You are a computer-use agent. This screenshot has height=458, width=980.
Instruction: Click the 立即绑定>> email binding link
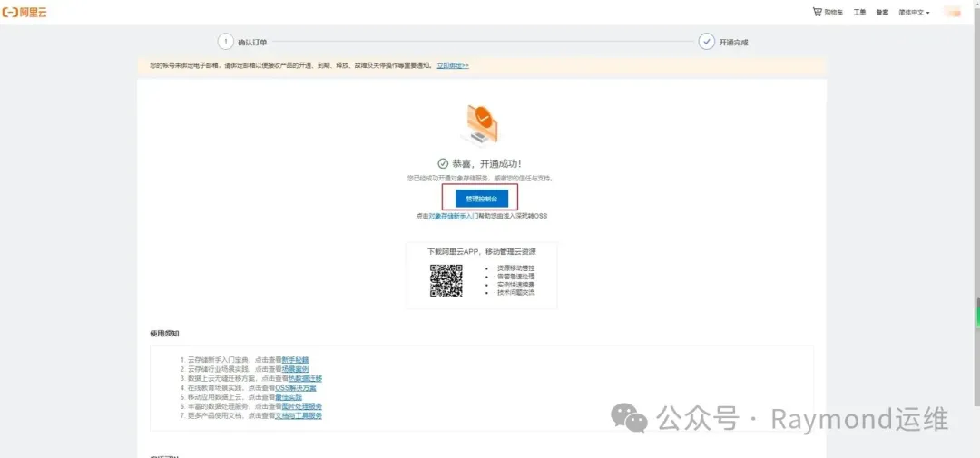pyautogui.click(x=453, y=65)
